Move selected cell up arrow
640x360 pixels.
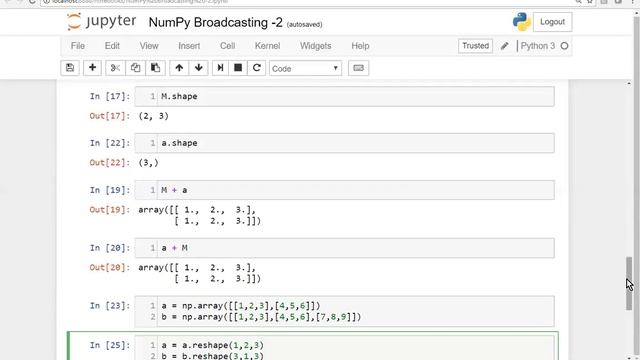click(179, 68)
